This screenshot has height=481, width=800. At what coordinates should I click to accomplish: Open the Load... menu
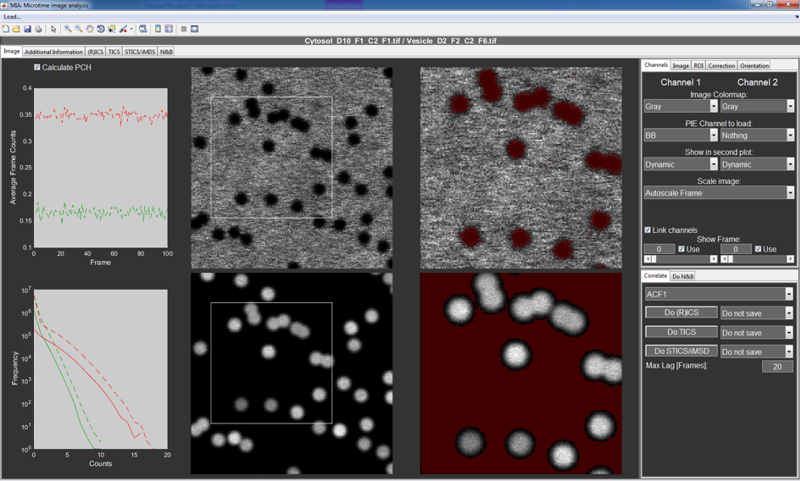13,16
